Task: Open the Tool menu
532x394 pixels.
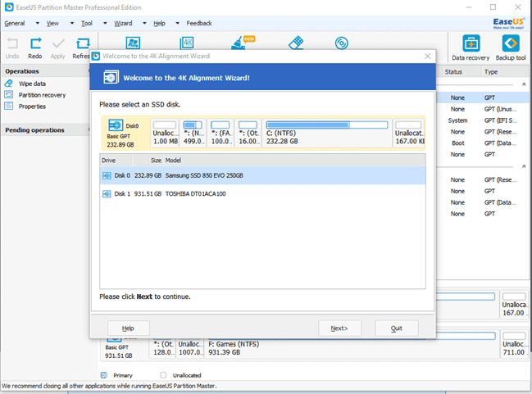Action: tap(87, 24)
